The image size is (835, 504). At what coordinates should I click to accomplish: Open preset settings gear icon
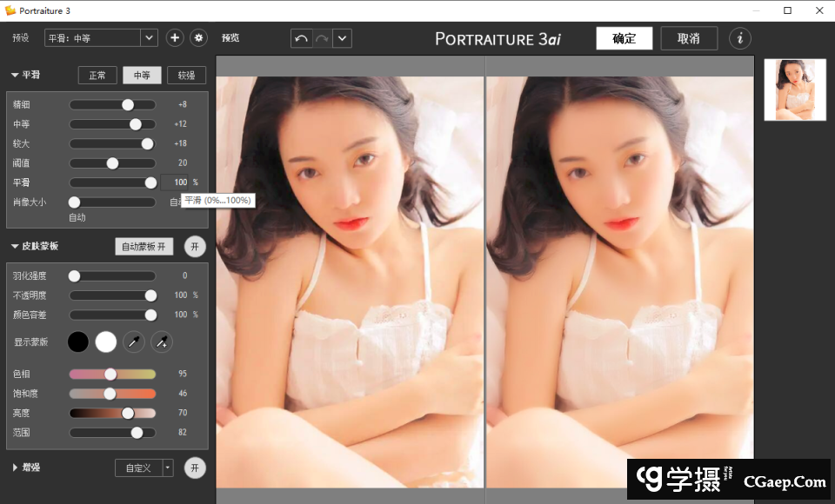pos(198,38)
